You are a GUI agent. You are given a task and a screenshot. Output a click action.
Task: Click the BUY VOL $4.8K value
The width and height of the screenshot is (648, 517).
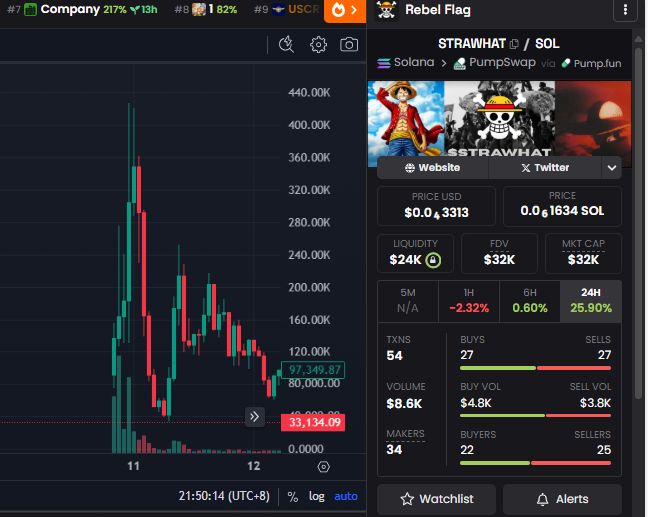point(476,403)
